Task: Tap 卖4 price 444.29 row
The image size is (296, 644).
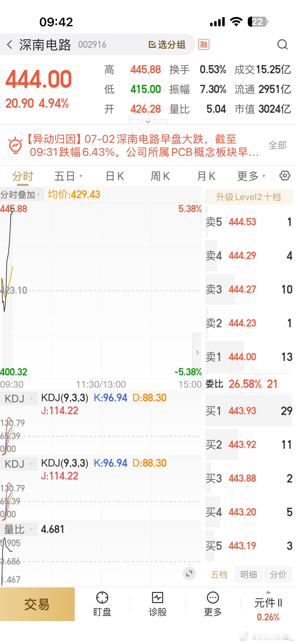Action: tap(249, 256)
